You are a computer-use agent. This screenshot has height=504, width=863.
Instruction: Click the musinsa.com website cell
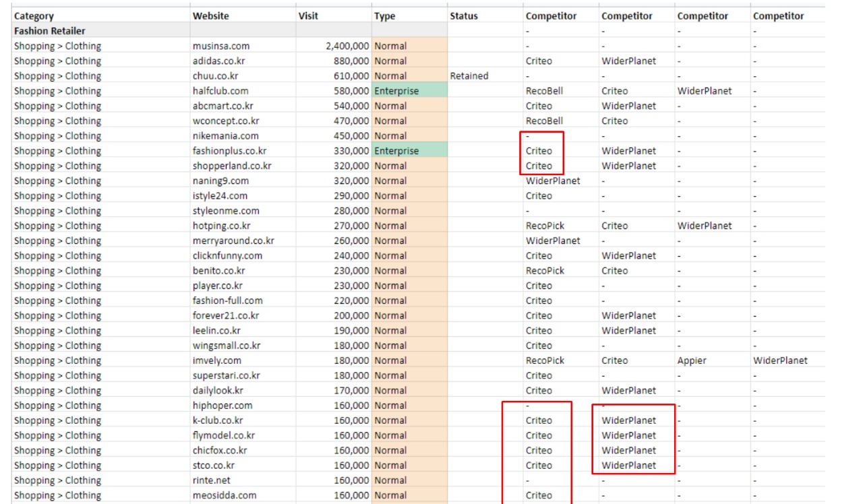pos(220,46)
